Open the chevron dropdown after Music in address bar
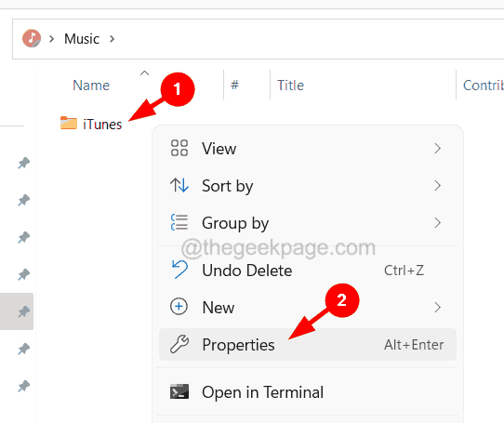The height and width of the screenshot is (423, 504). (x=112, y=39)
